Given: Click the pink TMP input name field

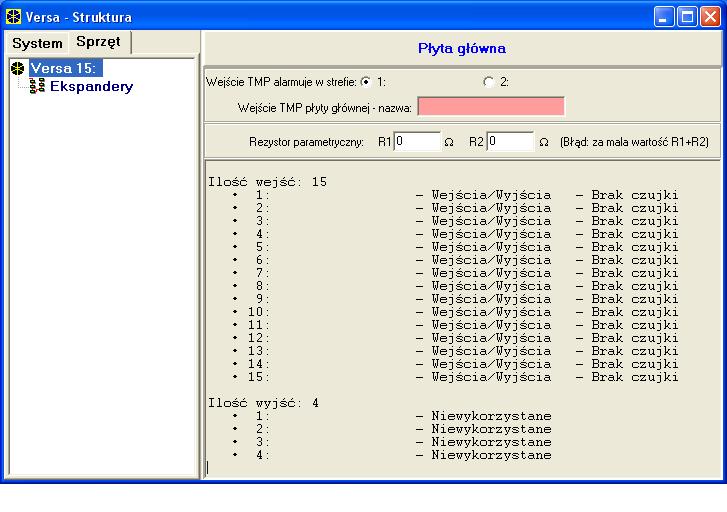Looking at the screenshot, I should click(491, 106).
